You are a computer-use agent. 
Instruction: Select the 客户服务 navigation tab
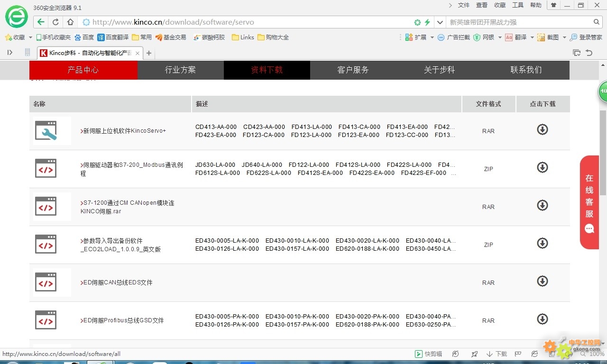(353, 70)
